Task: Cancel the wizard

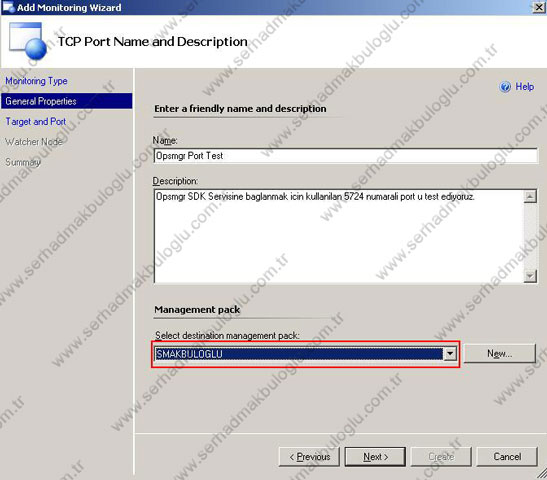Action: pyautogui.click(x=507, y=457)
